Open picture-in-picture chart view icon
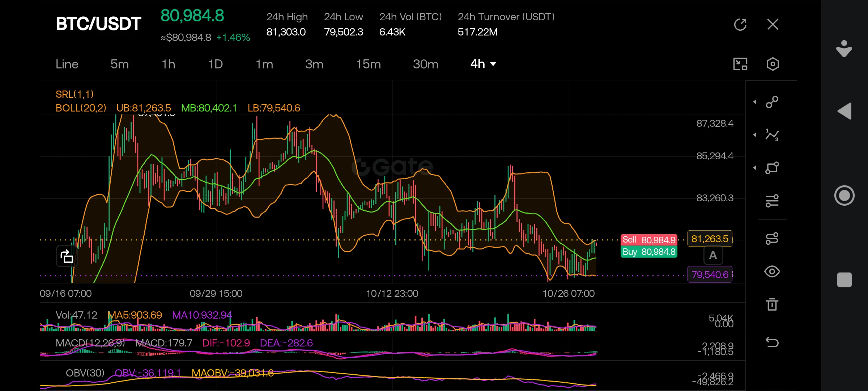 [x=740, y=64]
